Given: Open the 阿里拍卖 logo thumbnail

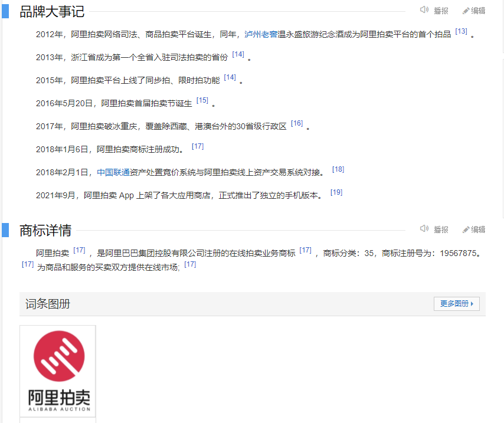Looking at the screenshot, I should (x=58, y=371).
